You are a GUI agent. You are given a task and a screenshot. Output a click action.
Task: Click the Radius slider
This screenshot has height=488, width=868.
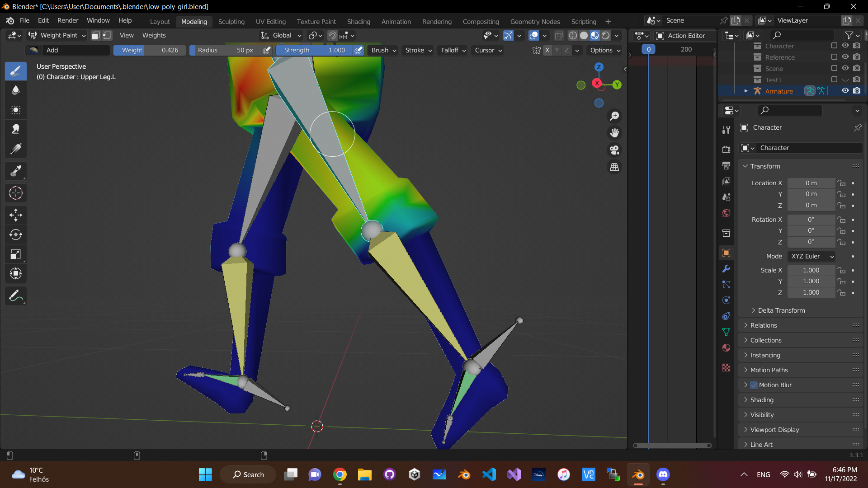tap(225, 50)
